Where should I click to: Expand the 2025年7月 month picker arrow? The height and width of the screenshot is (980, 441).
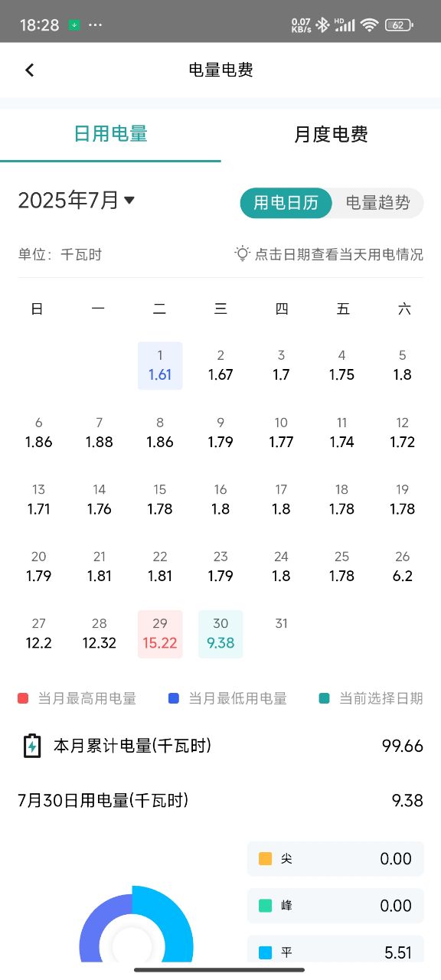tap(129, 201)
